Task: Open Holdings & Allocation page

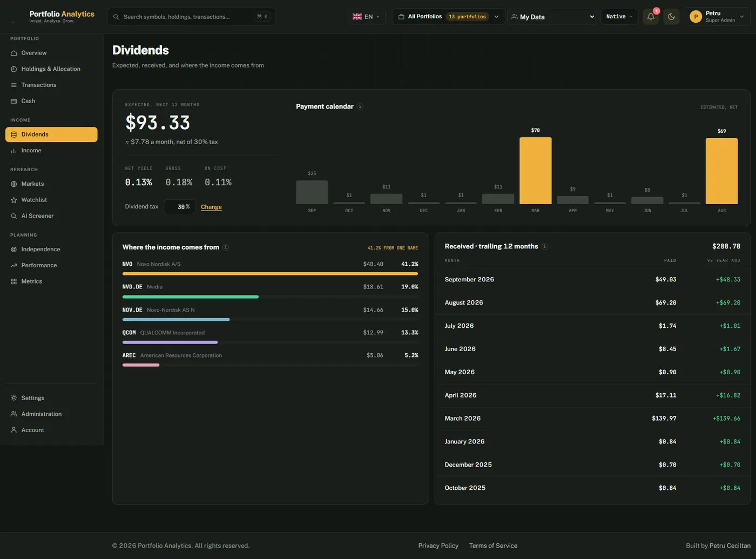Action: tap(51, 69)
